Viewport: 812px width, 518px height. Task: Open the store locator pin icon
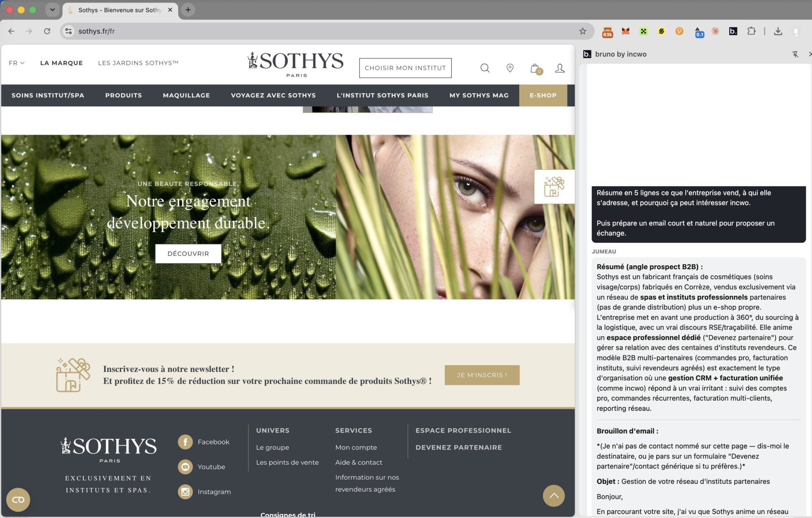(x=510, y=68)
